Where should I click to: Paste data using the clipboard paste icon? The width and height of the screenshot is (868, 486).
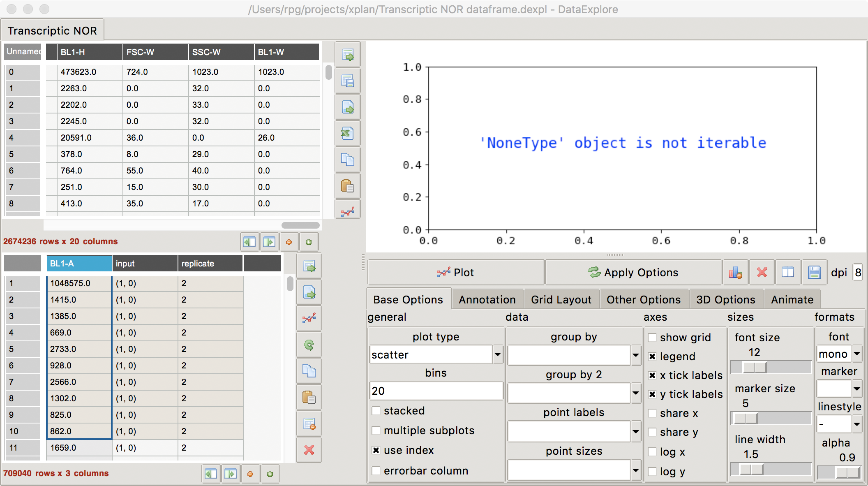[x=348, y=186]
